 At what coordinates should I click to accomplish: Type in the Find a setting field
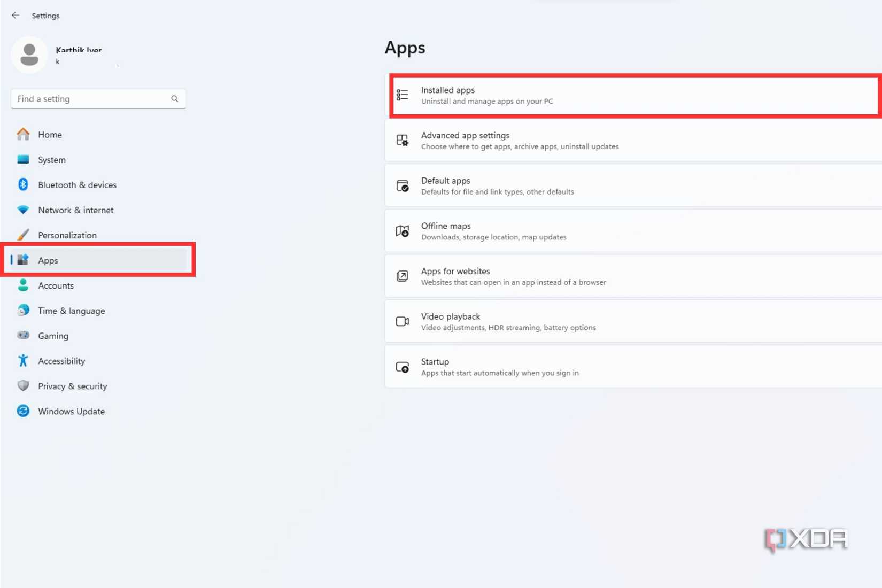[x=91, y=99]
